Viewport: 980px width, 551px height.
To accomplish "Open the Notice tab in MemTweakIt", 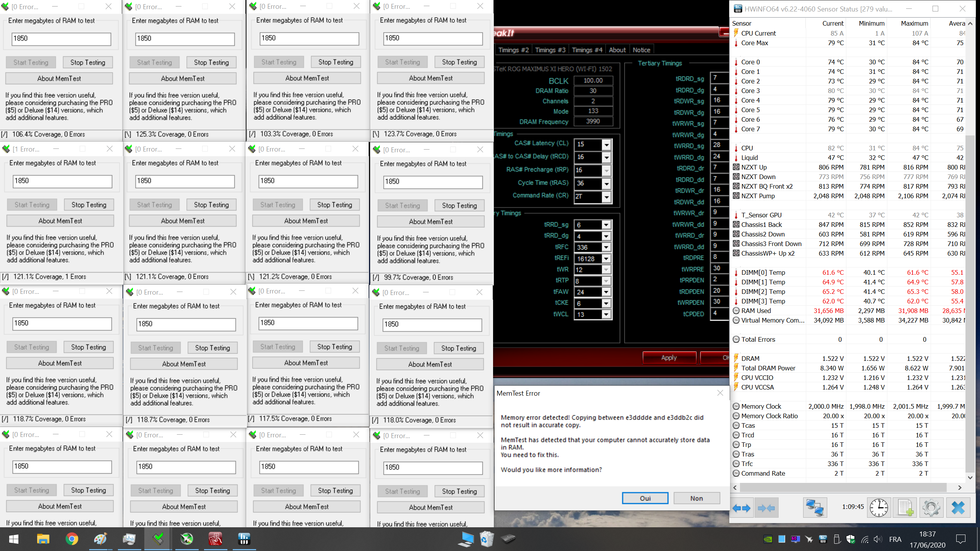I will pos(641,50).
